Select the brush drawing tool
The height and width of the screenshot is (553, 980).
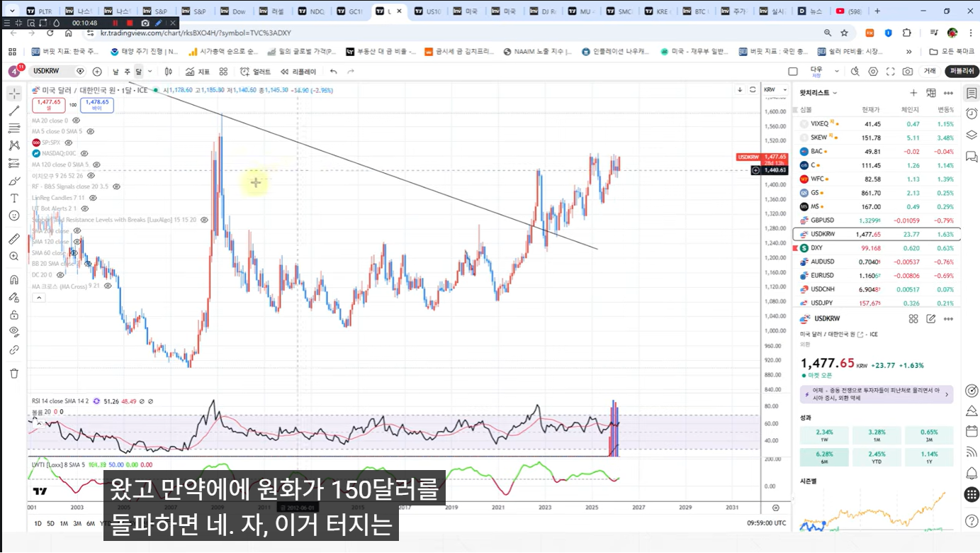14,181
